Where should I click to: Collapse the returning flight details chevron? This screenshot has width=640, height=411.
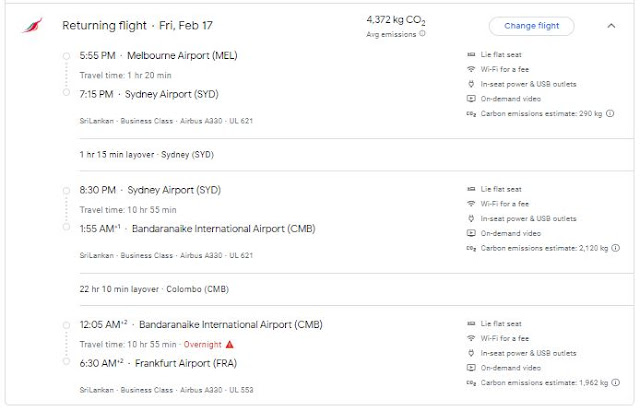point(611,26)
